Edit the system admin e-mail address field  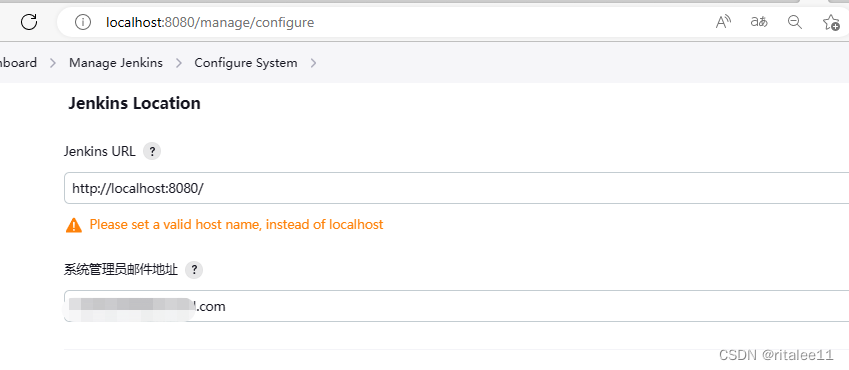pyautogui.click(x=456, y=306)
